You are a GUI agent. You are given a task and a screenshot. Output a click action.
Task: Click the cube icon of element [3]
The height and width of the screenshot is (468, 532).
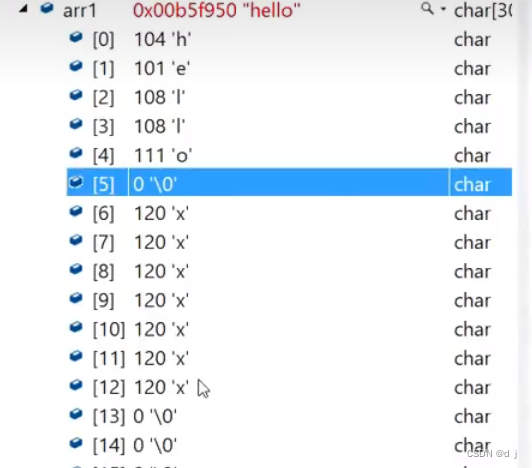click(x=76, y=124)
